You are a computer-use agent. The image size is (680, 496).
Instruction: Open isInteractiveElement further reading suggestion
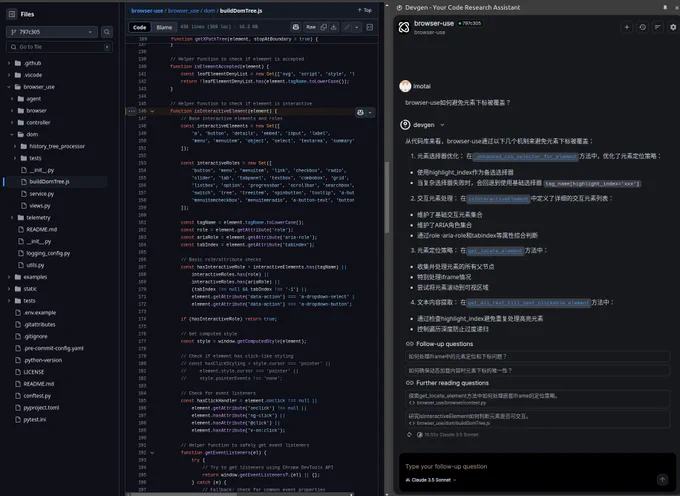tap(537, 419)
